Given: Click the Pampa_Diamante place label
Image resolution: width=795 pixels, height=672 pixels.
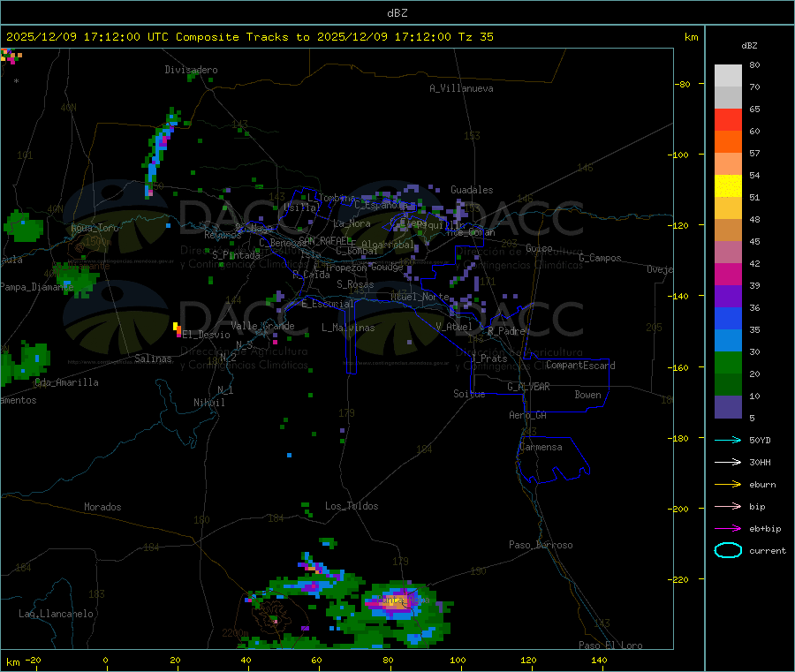Looking at the screenshot, I should coord(36,287).
